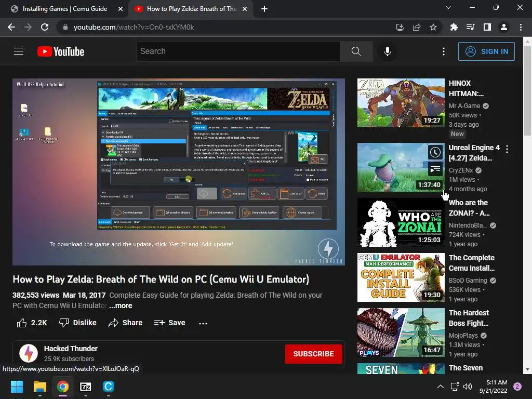Close the How to Play Zelda tab

tap(245, 9)
